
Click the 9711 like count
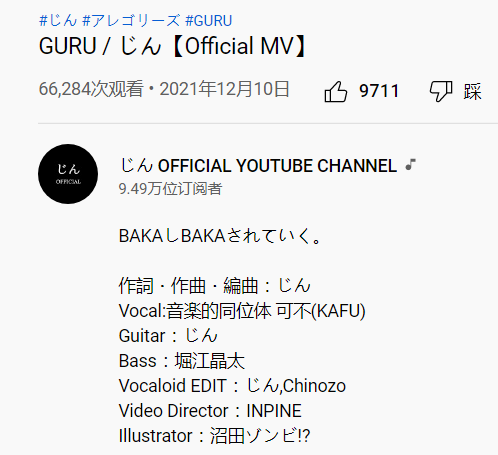pyautogui.click(x=379, y=91)
